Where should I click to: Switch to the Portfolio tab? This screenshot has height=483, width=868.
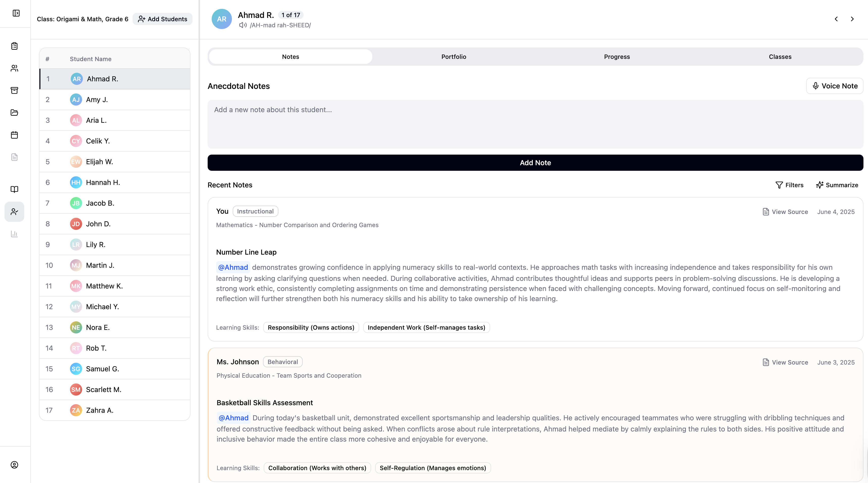point(453,57)
